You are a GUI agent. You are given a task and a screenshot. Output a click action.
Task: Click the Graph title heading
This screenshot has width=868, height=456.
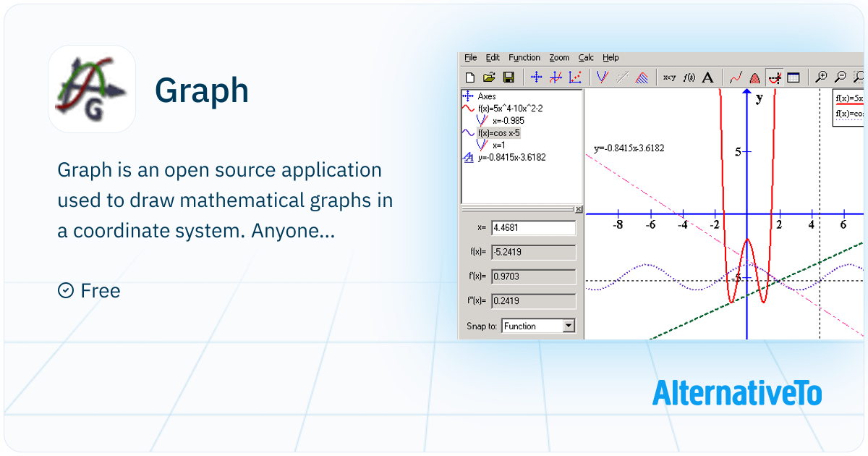[202, 90]
